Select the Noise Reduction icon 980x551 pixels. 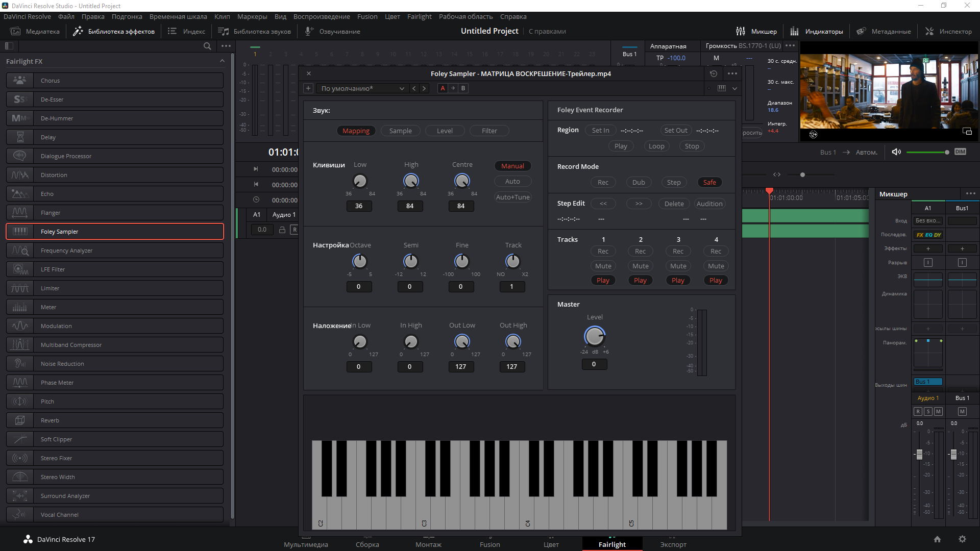(20, 364)
